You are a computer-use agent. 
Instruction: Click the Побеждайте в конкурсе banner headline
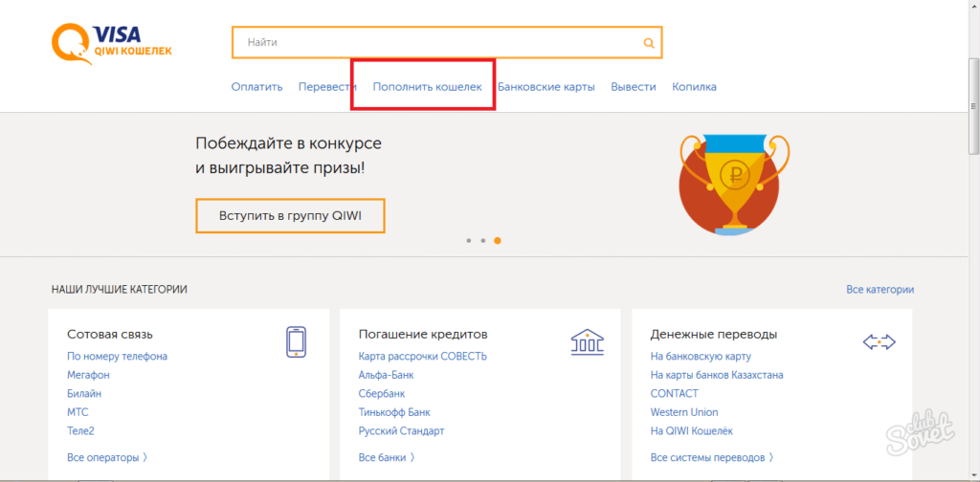point(289,156)
